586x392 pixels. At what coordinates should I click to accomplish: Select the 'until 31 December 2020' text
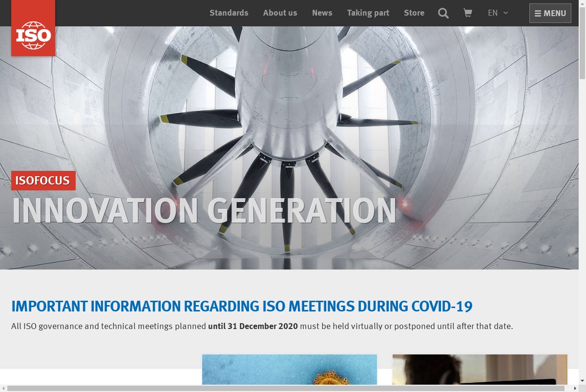(x=253, y=326)
